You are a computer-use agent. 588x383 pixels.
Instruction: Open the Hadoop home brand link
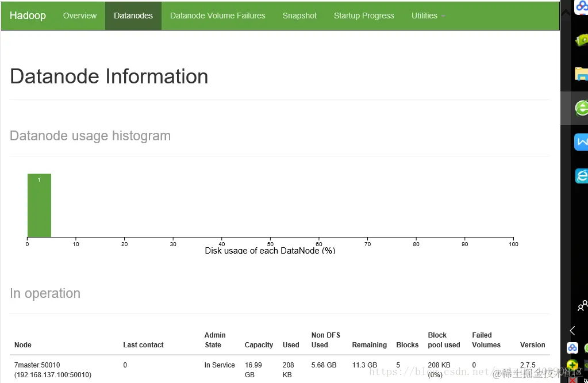tap(28, 16)
